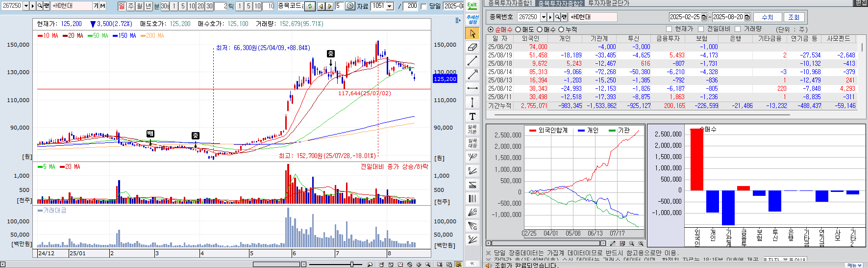Click next-stock arrow beside chart code dropdown
868x268 pixels.
click(x=33, y=6)
